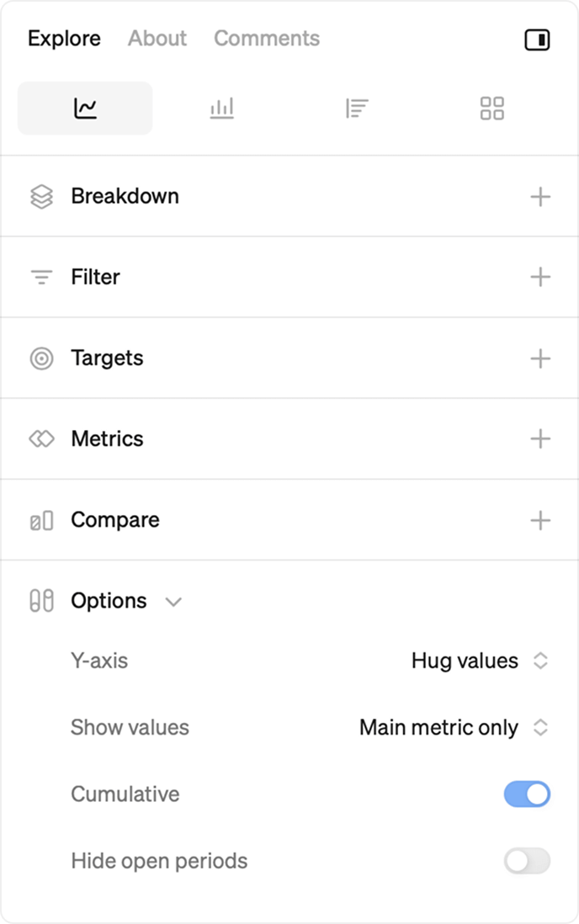Select the Explore tab
This screenshot has height=924, width=579.
point(64,39)
